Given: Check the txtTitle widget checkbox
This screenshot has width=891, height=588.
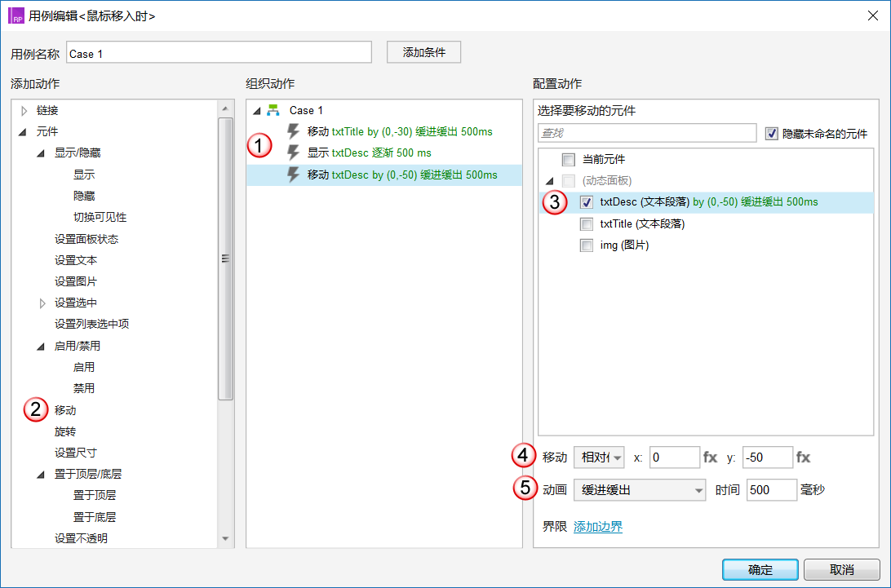Looking at the screenshot, I should pos(587,223).
